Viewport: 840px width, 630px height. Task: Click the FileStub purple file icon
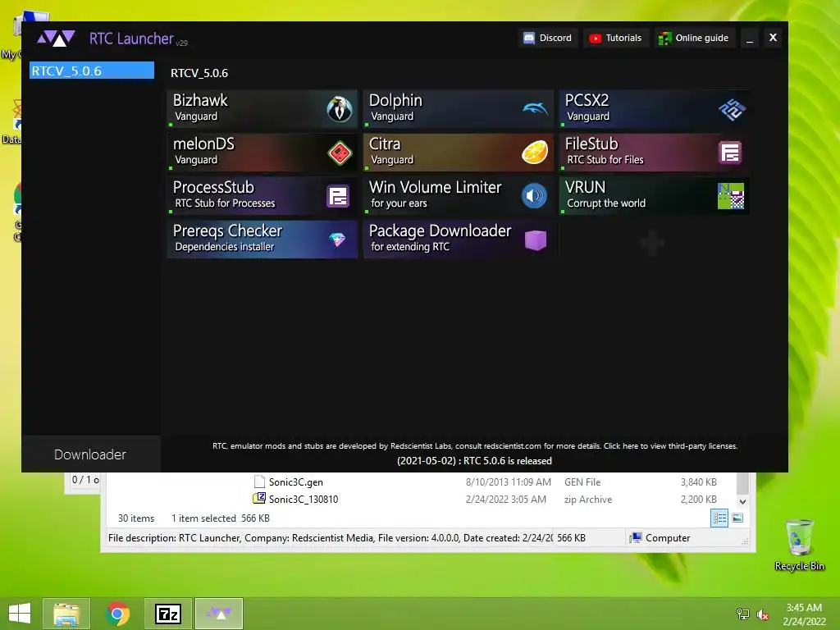(x=730, y=153)
